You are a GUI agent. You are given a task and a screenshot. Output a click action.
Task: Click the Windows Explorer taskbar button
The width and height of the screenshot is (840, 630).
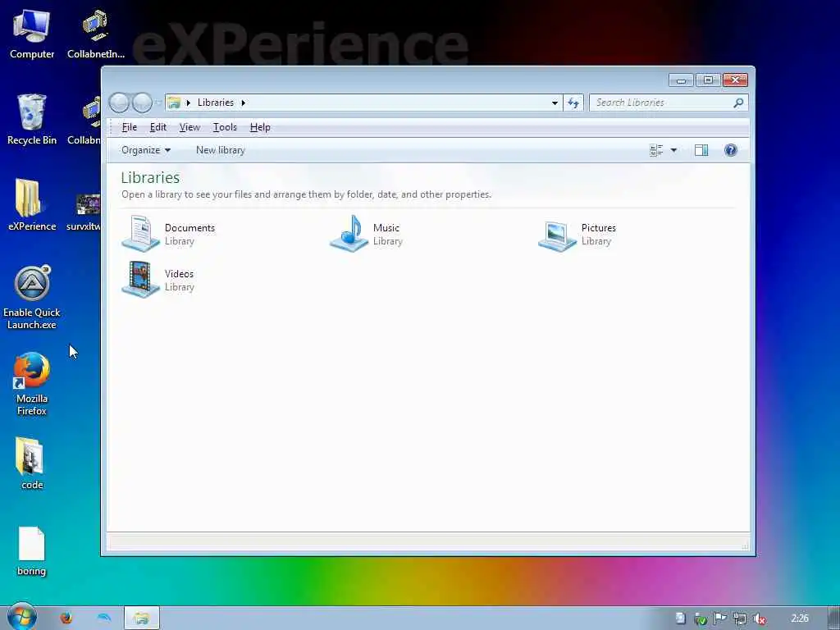[x=141, y=619]
